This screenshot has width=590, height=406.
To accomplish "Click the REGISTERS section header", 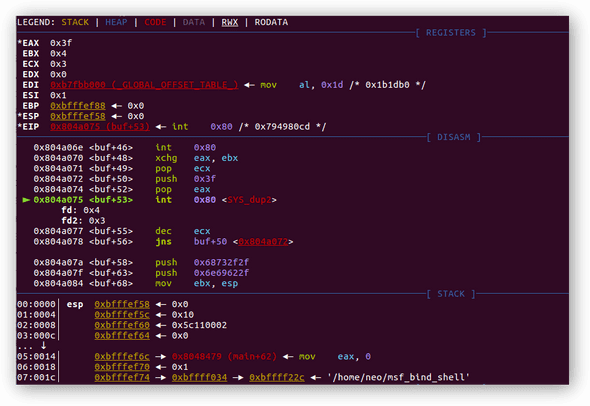I will (x=451, y=33).
